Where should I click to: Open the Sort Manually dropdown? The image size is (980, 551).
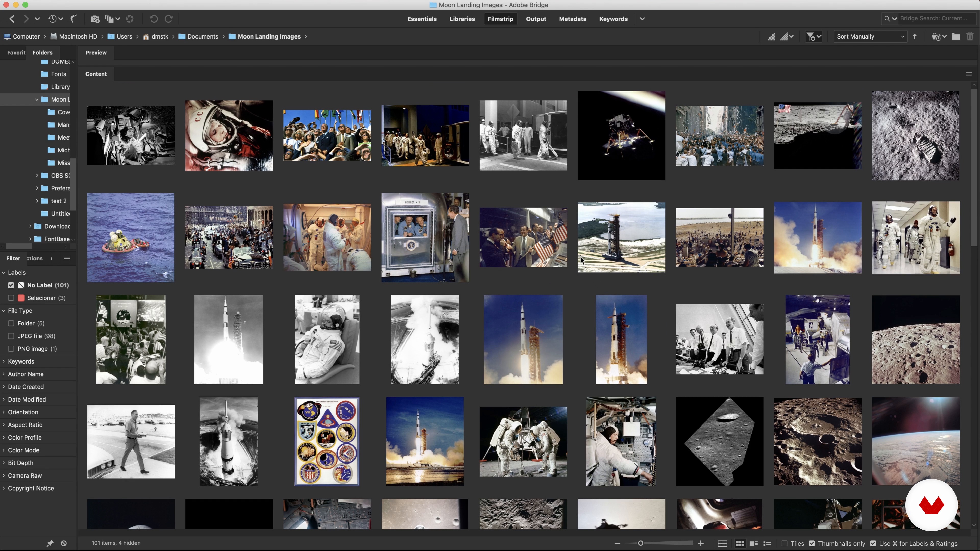coord(870,36)
